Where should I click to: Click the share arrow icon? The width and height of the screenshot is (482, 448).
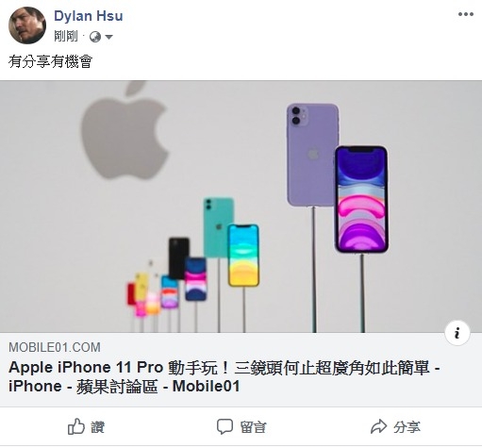[378, 426]
